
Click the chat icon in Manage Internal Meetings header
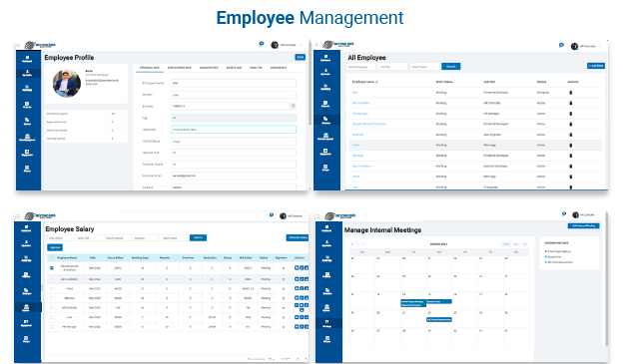[564, 214]
